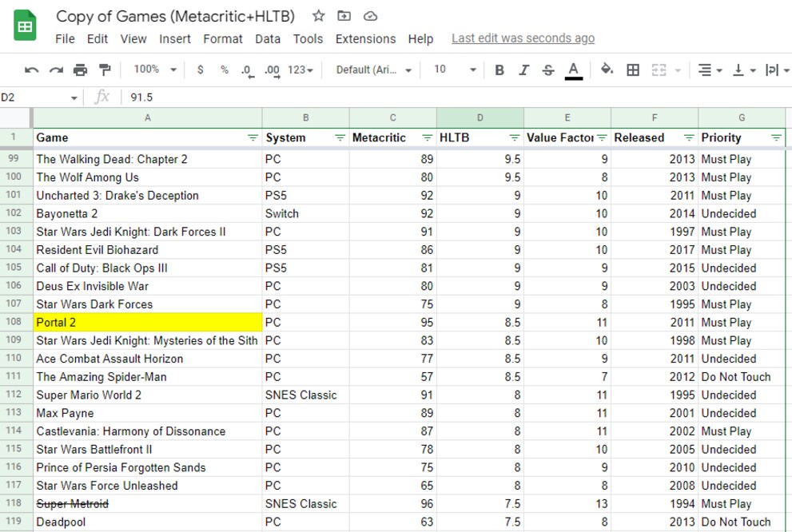The width and height of the screenshot is (792, 532).
Task: Redo the last action
Action: 56,69
